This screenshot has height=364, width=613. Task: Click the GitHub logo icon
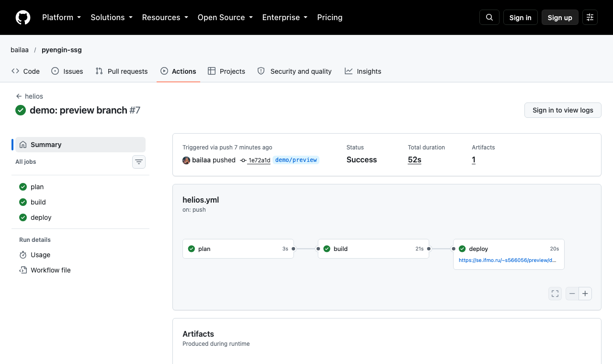[23, 17]
